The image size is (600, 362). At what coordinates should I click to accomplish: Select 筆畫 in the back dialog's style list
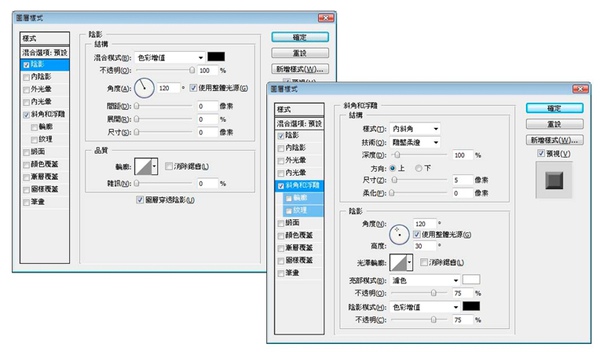tap(38, 202)
